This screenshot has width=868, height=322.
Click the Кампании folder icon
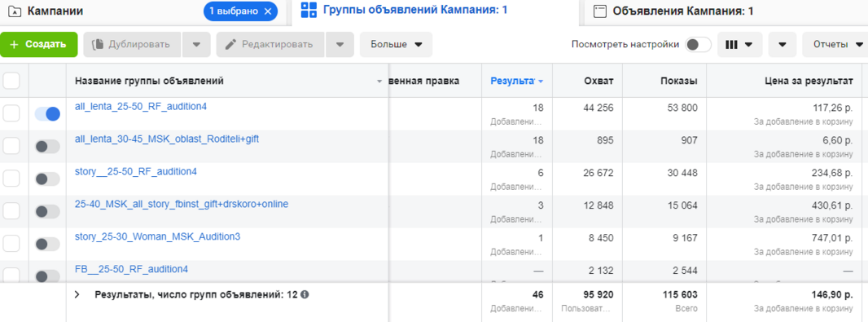pyautogui.click(x=15, y=11)
